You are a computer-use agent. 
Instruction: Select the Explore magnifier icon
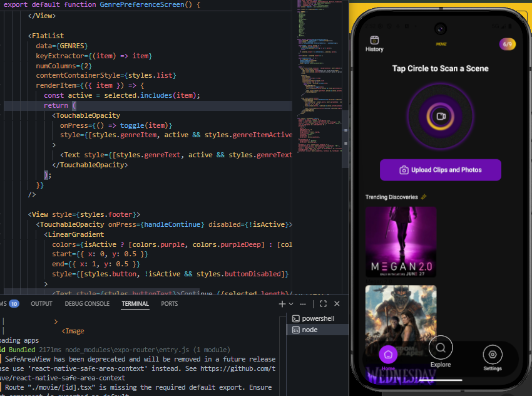[440, 347]
